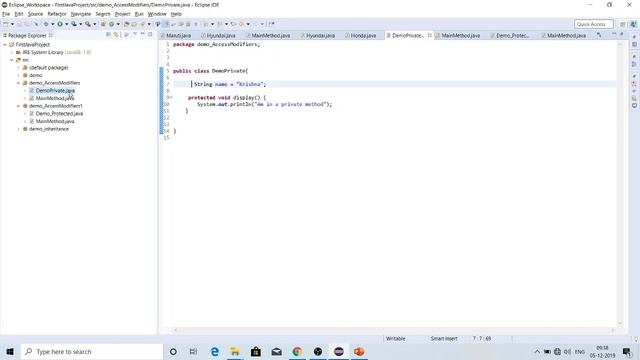640x360 pixels.
Task: Open Task View from the taskbar
Action: [x=193, y=351]
